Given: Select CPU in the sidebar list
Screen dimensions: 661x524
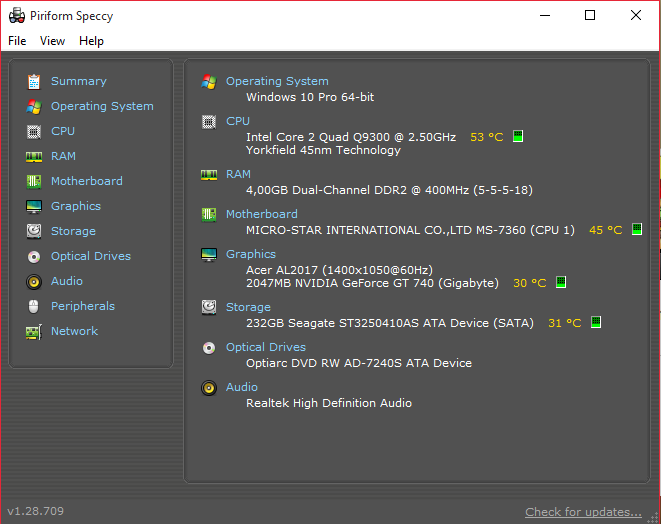Looking at the screenshot, I should (63, 131).
